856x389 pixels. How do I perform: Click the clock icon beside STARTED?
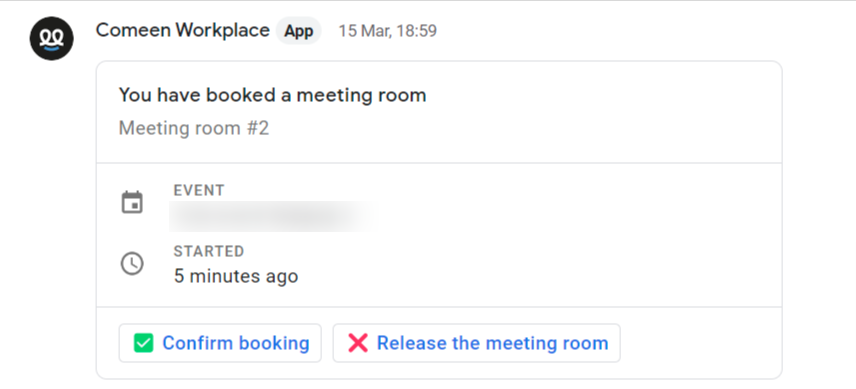pos(132,264)
